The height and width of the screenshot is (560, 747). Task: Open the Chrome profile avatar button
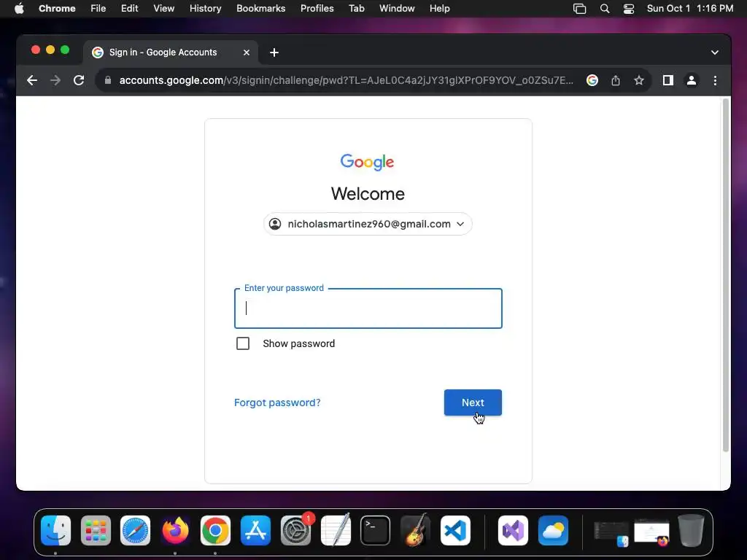[692, 80]
